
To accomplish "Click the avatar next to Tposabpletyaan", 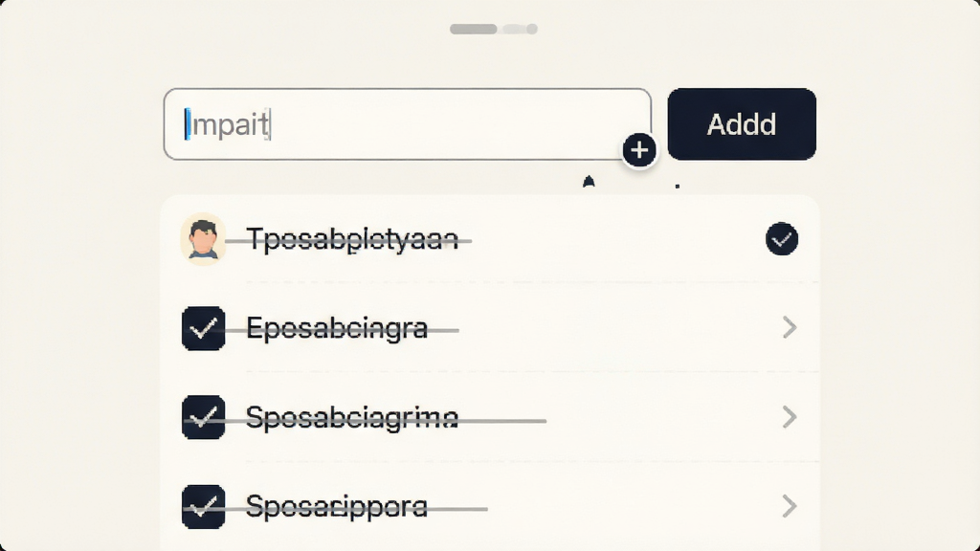I will click(x=203, y=238).
